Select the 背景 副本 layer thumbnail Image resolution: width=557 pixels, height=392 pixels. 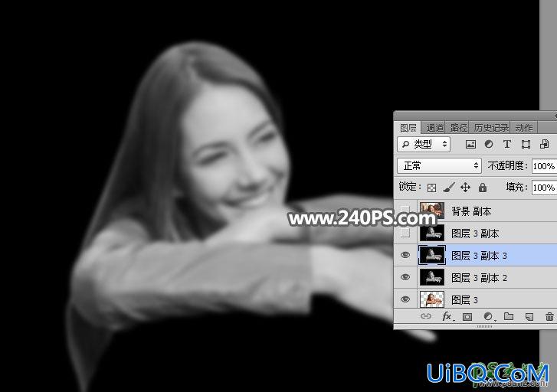click(432, 211)
